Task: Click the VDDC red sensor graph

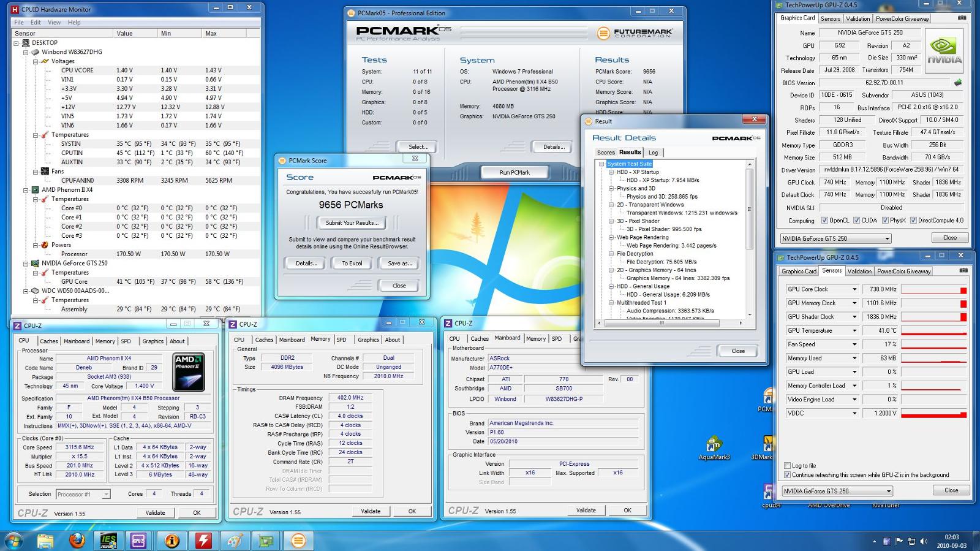Action: tap(933, 414)
